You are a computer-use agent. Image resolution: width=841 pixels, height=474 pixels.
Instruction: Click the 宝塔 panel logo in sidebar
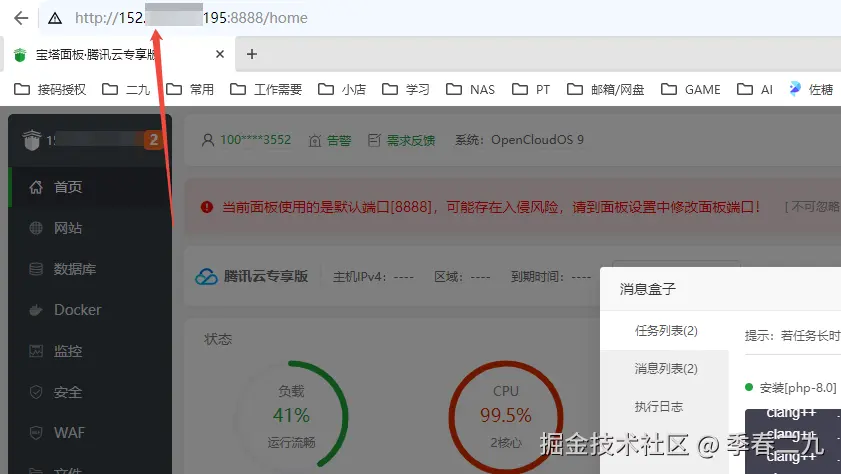pyautogui.click(x=32, y=140)
